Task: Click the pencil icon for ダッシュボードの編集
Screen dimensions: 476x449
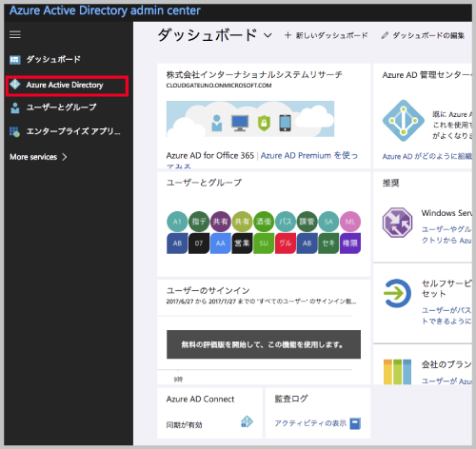Action: click(x=385, y=35)
